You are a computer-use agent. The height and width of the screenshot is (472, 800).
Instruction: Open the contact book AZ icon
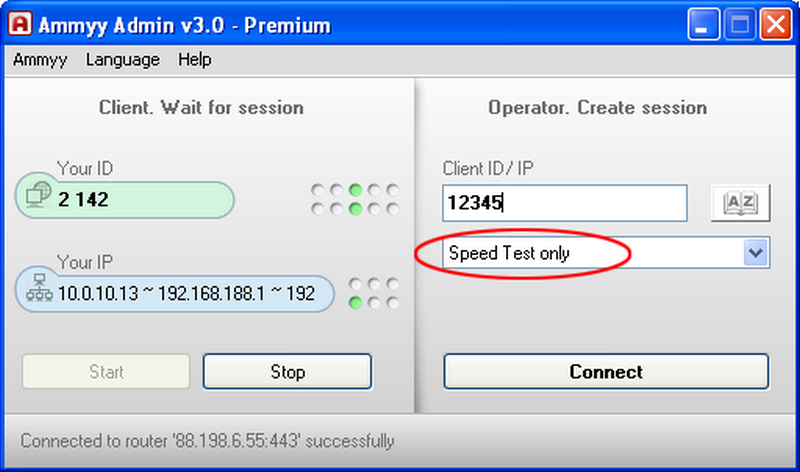point(740,203)
